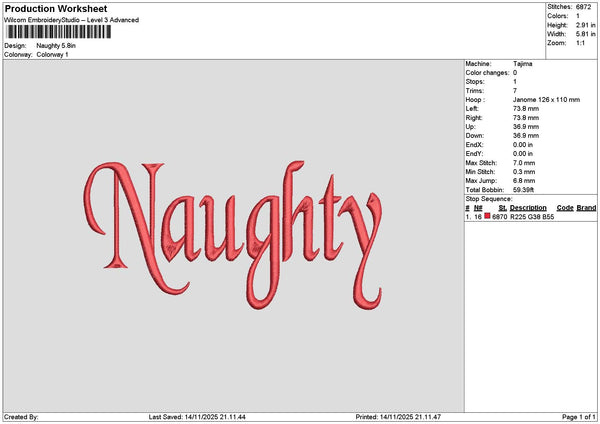Click the Width value 5.81 in
This screenshot has width=600, height=424.
585,34
